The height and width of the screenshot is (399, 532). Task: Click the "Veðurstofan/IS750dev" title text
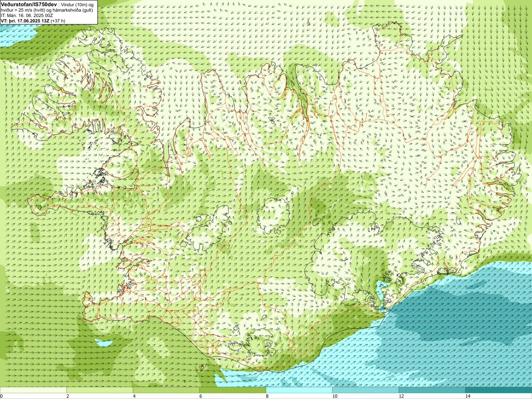click(x=29, y=4)
